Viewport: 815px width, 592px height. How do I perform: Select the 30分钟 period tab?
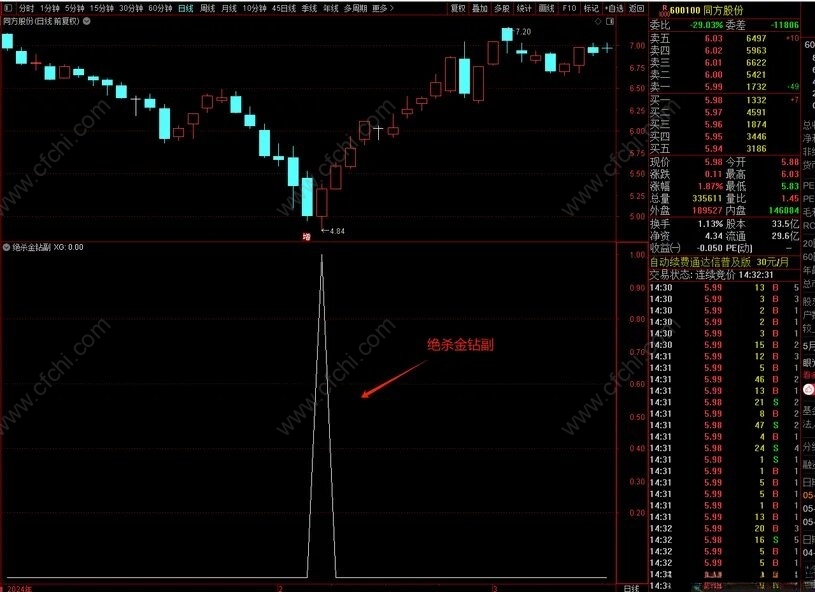tap(131, 8)
